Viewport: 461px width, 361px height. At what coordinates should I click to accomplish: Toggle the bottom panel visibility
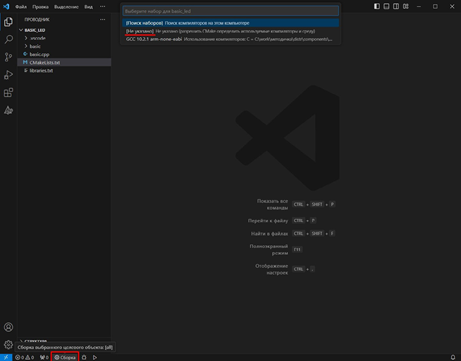[x=386, y=6]
